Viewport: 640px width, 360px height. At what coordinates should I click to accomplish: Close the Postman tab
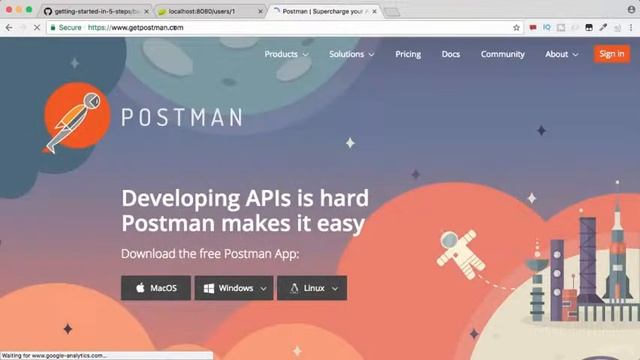pyautogui.click(x=374, y=11)
